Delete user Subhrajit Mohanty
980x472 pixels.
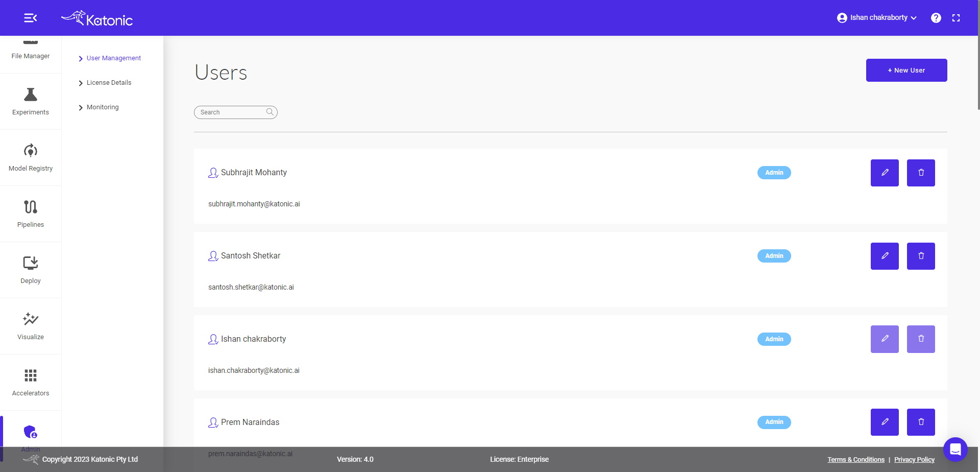[x=921, y=173]
